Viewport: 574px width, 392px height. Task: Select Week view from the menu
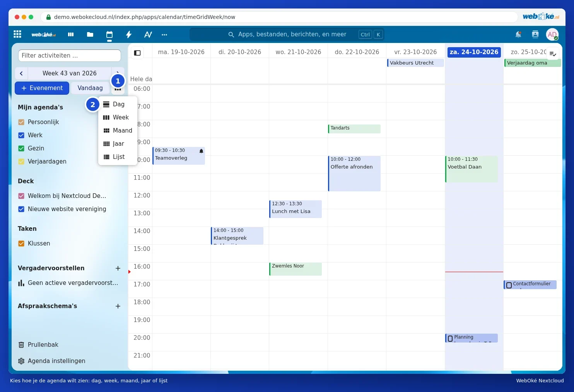[x=118, y=118]
